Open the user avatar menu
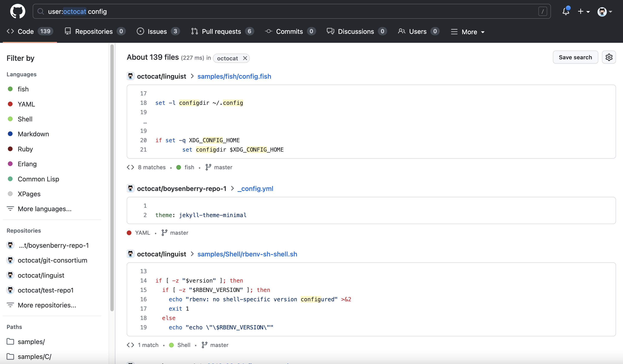Screen dimensions: 623x364 pos(605,11)
